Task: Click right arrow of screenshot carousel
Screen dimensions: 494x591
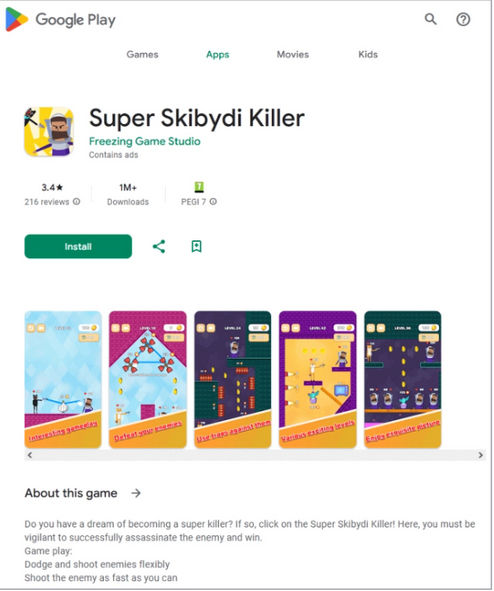Action: pos(480,455)
